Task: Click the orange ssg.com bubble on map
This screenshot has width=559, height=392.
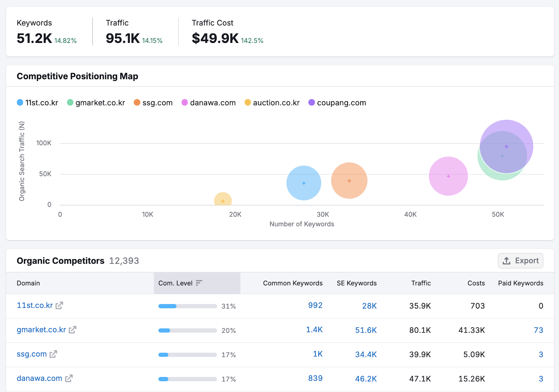Action: coord(349,181)
